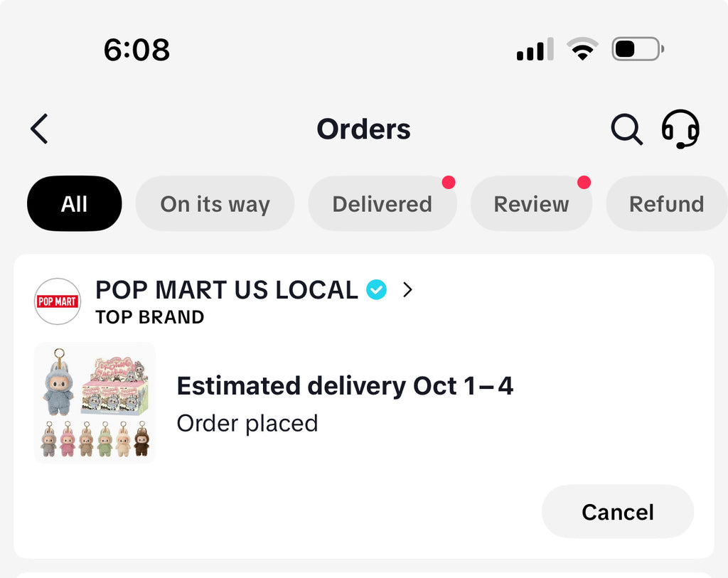
Task: Show the Refund tab
Action: pyautogui.click(x=666, y=204)
